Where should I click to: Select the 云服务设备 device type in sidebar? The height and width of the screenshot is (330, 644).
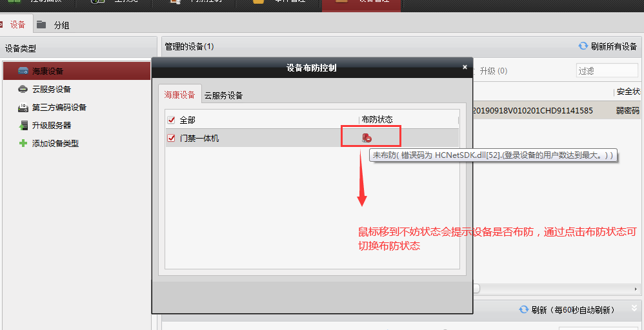[52, 89]
